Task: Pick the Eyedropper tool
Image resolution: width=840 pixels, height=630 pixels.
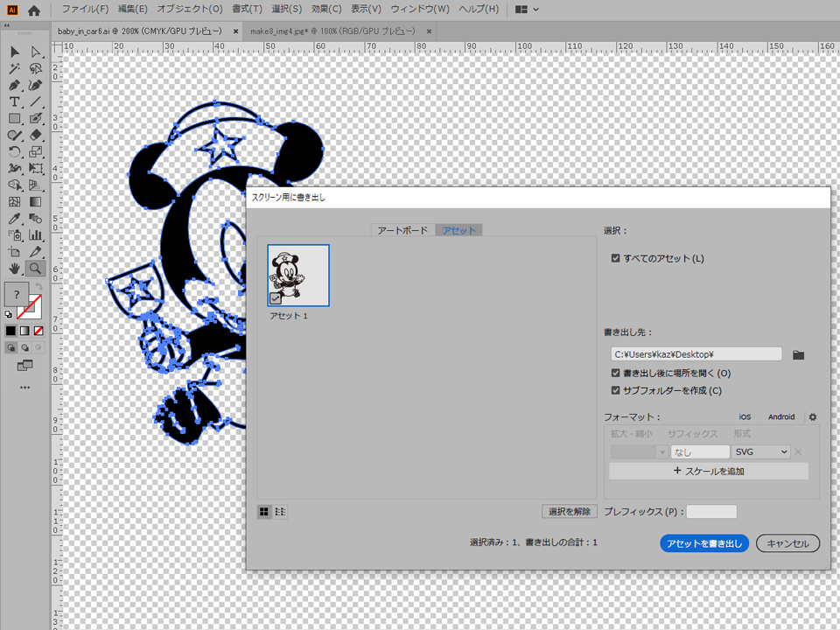Action: (x=15, y=219)
